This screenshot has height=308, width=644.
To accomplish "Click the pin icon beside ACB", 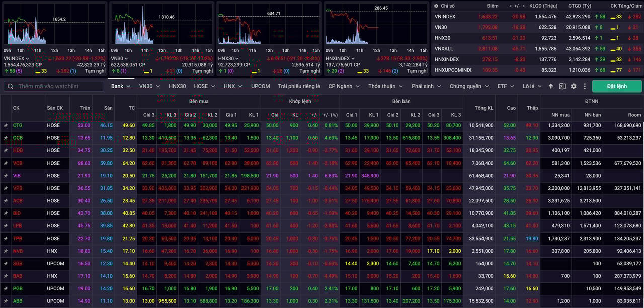I will [6, 201].
